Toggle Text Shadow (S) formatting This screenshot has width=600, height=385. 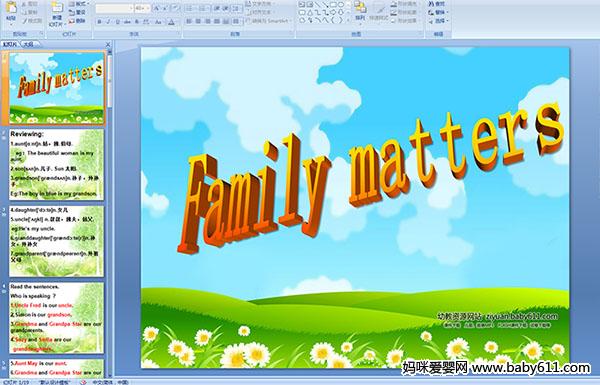click(137, 22)
